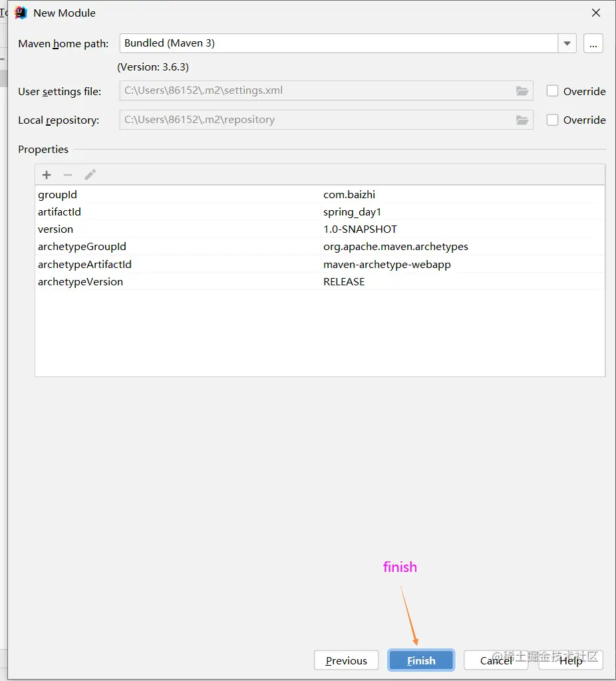The width and height of the screenshot is (616, 681).
Task: Close the New Module dialog
Action: [596, 13]
